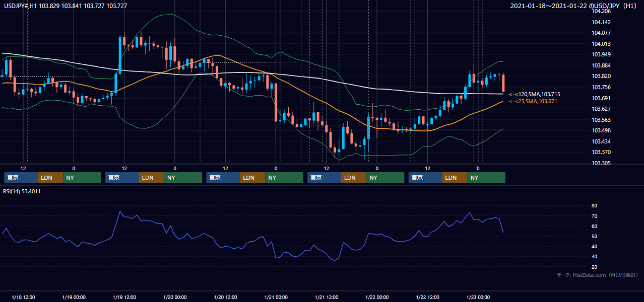Click price axis label 104.142

[602, 22]
